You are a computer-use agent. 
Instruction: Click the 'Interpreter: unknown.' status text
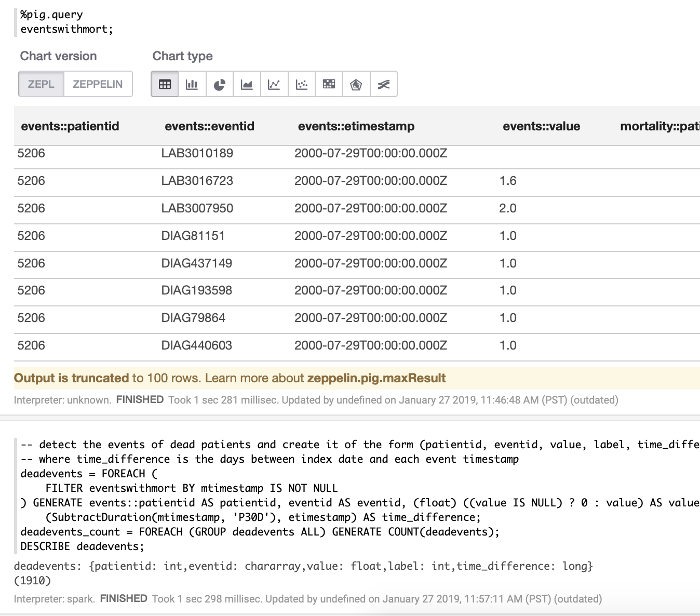(63, 400)
